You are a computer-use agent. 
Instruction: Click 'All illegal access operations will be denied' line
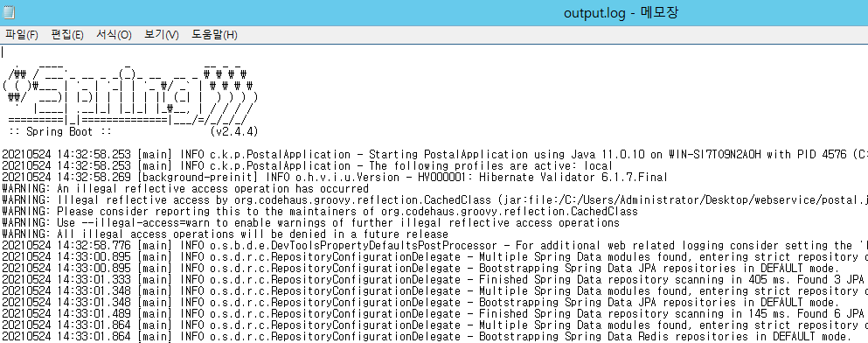point(225,234)
